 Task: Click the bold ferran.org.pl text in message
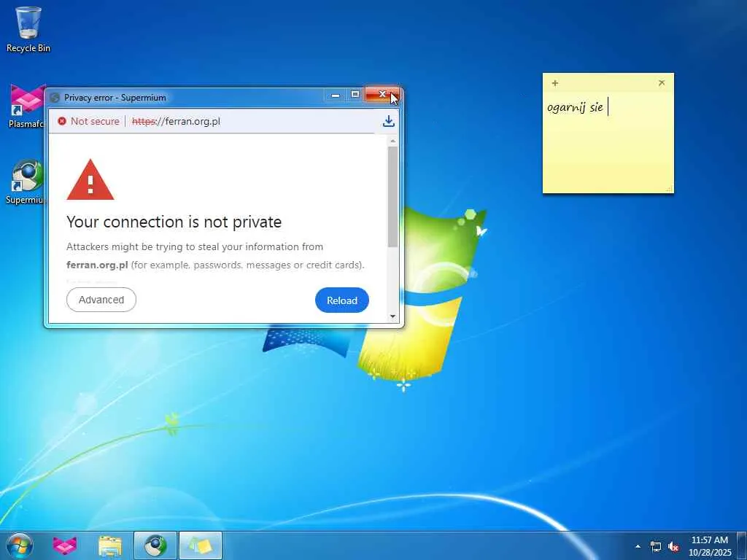point(97,265)
